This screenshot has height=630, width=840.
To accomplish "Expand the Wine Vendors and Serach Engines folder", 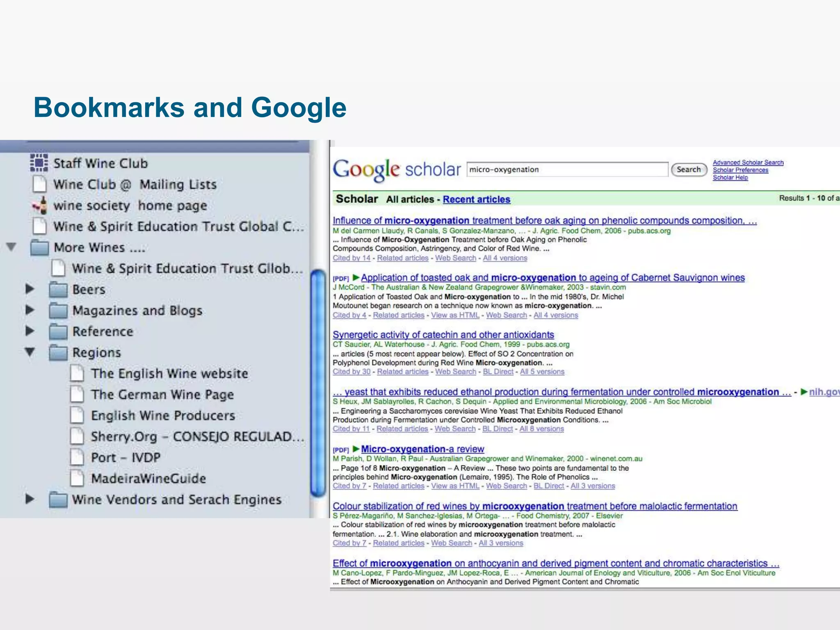I will coord(30,499).
